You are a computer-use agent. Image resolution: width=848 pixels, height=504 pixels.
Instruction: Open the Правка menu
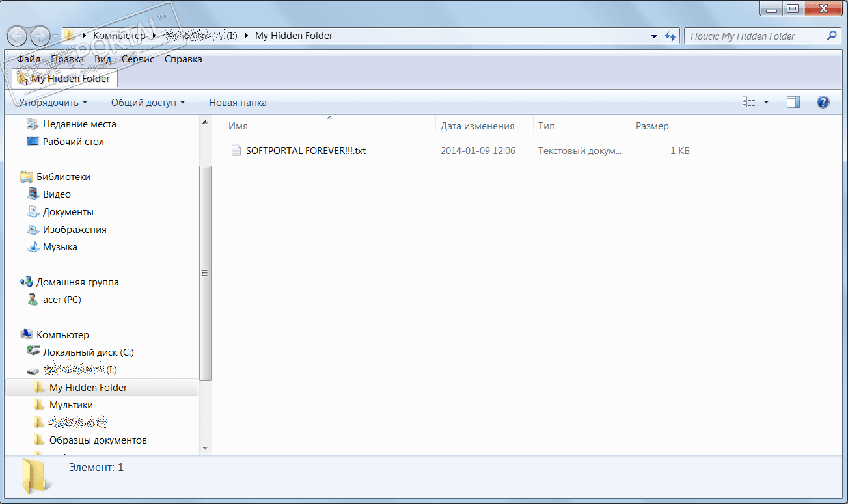(x=67, y=59)
